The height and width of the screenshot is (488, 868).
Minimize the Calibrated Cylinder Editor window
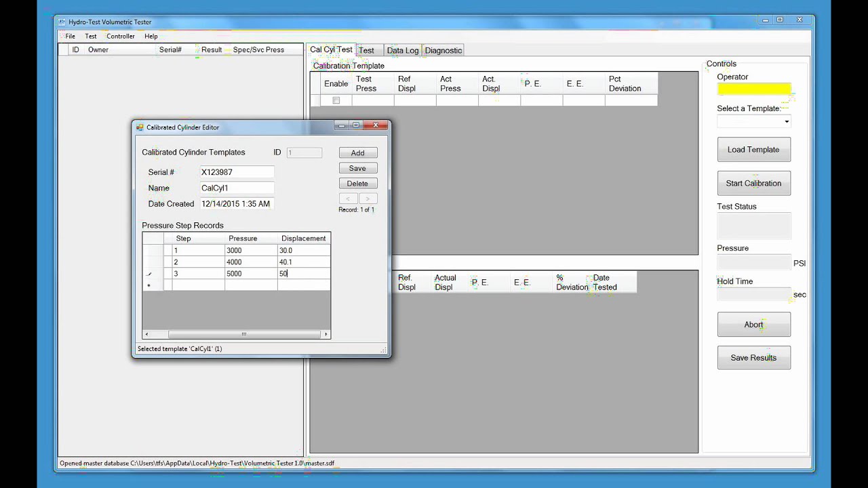342,125
